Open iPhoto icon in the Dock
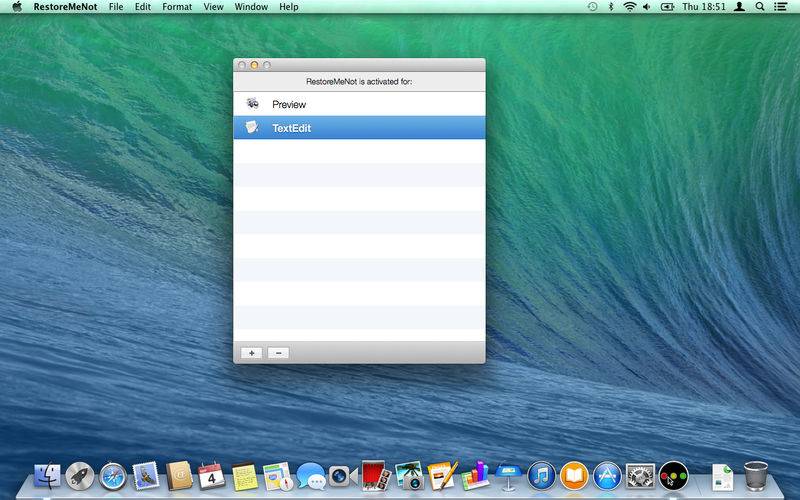This screenshot has width=800, height=500. (409, 476)
